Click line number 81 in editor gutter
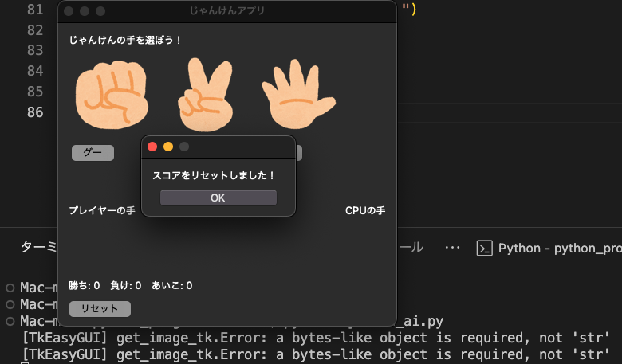This screenshot has width=622, height=364. 35,9
